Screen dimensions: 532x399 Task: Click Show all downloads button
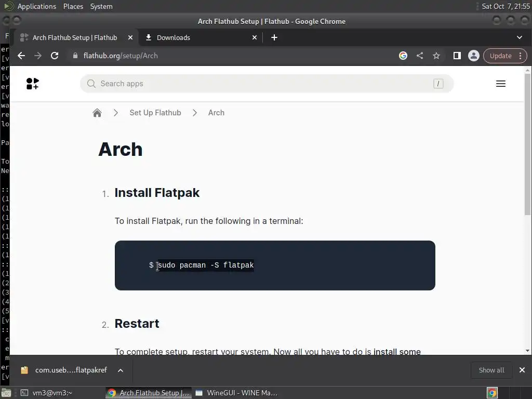click(491, 370)
